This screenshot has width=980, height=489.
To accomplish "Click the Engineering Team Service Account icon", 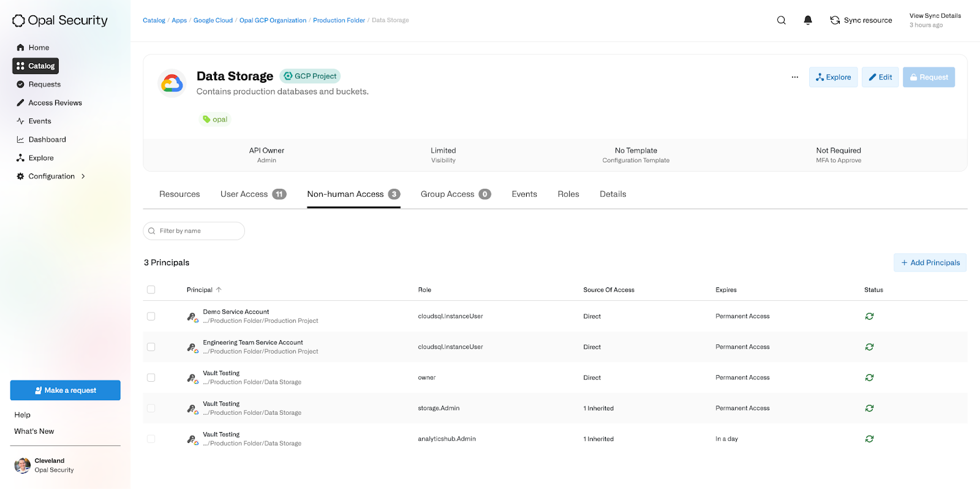I will (x=192, y=347).
